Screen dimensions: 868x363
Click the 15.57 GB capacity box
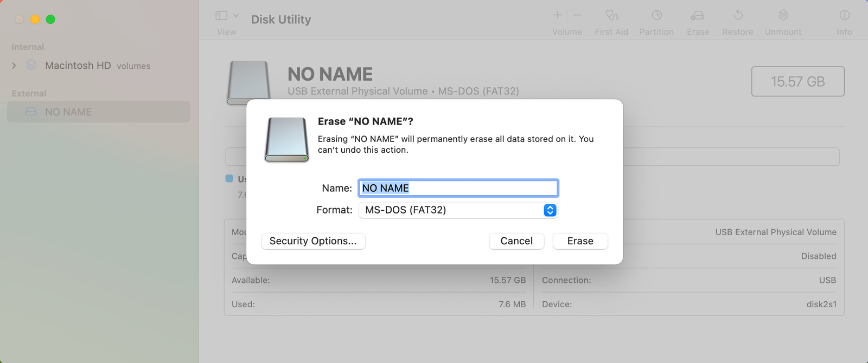click(x=797, y=81)
